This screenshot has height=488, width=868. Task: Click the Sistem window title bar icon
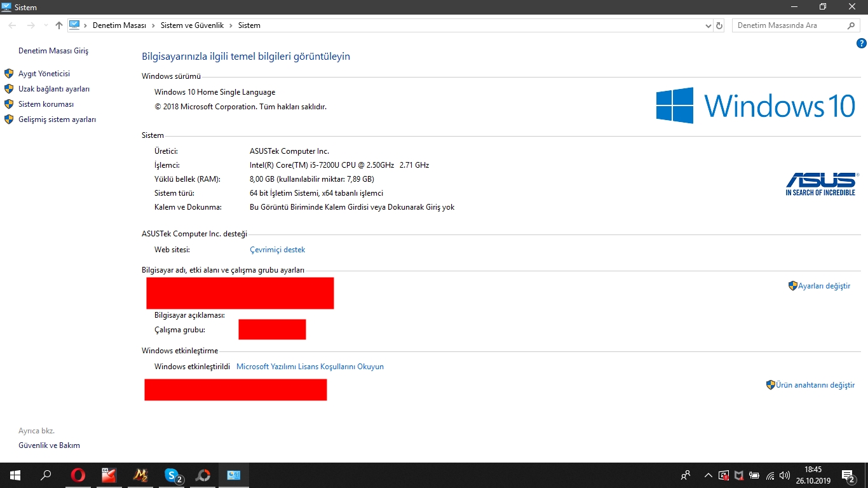pos(7,7)
